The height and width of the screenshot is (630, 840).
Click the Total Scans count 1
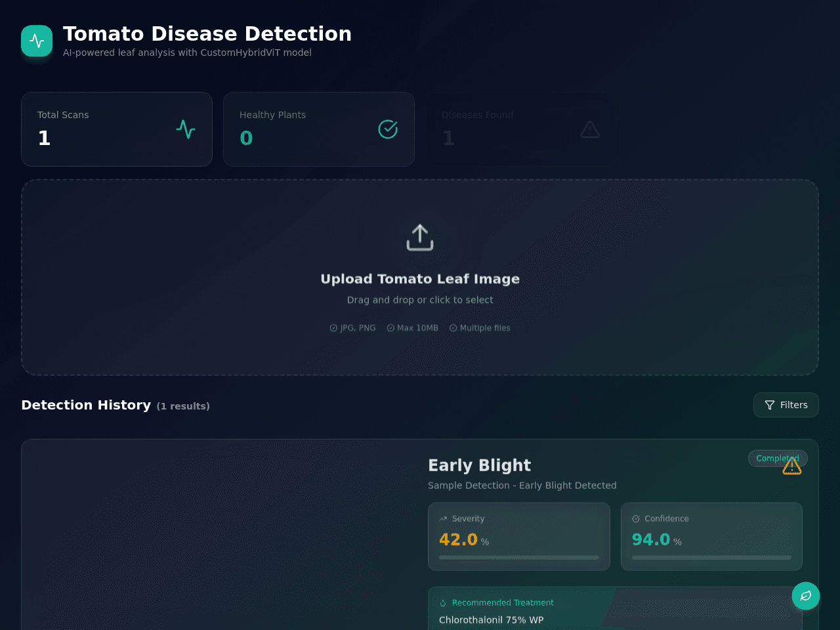click(x=44, y=138)
